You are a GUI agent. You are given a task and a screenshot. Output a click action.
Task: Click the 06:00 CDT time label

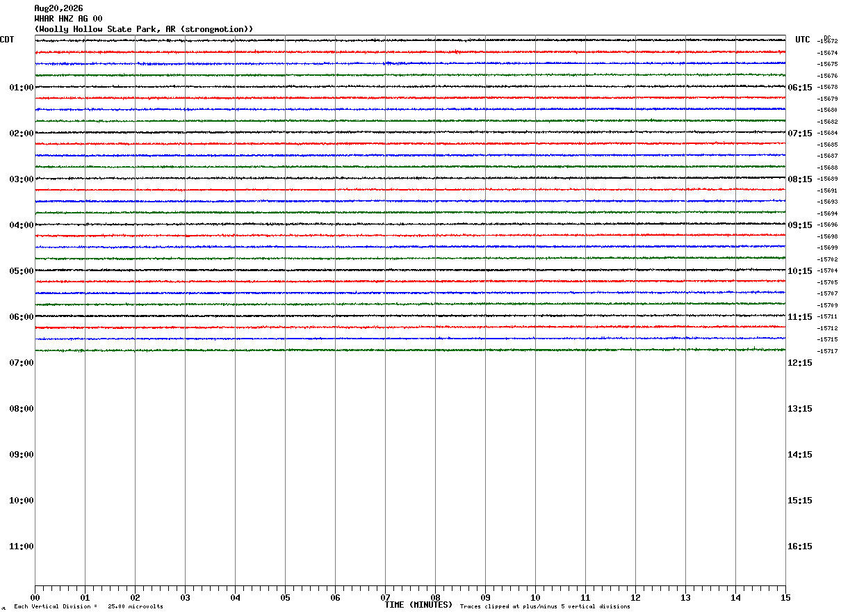[22, 317]
